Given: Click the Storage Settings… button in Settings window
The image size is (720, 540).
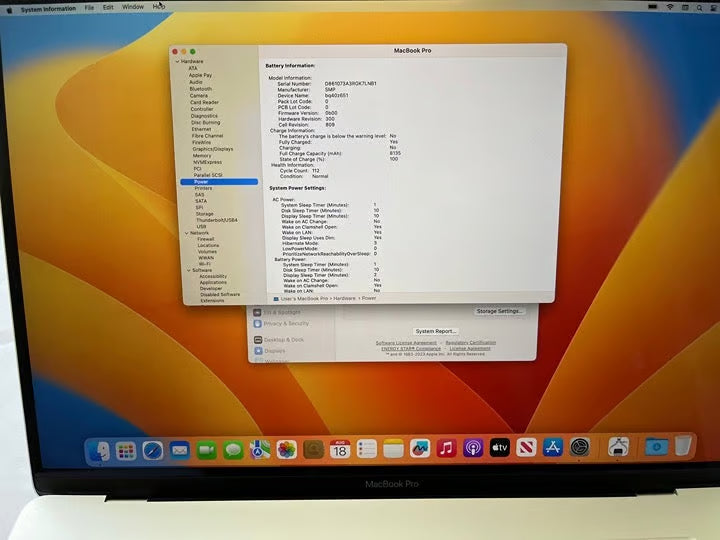Looking at the screenshot, I should [x=500, y=311].
